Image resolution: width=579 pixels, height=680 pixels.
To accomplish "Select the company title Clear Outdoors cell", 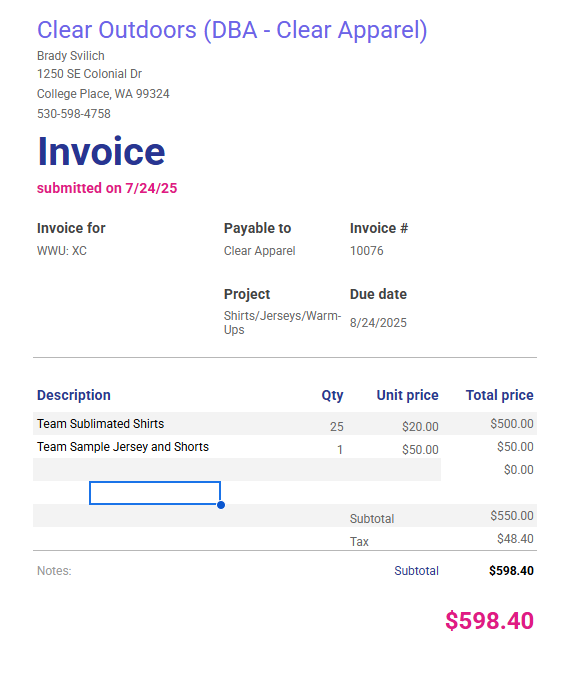I will click(232, 30).
